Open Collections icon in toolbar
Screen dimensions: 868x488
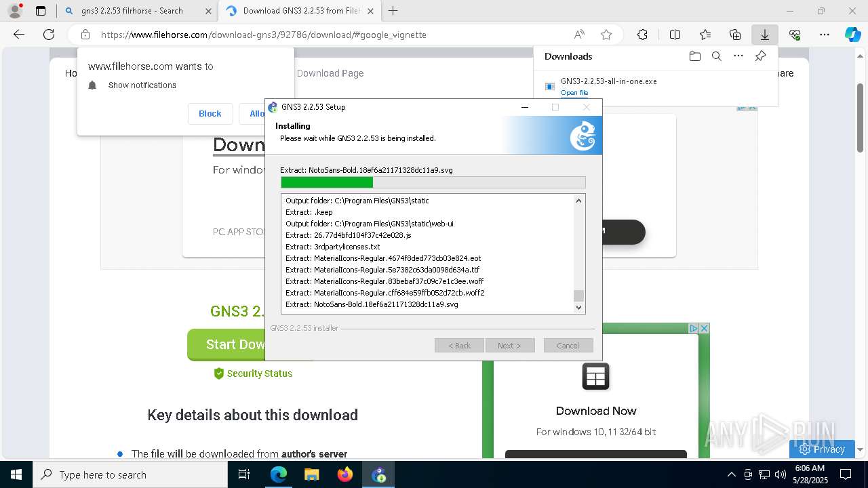click(735, 35)
